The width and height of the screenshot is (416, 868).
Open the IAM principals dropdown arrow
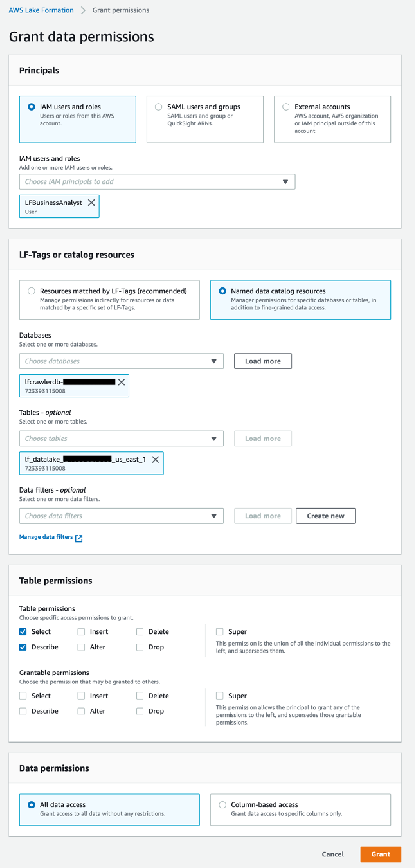285,182
